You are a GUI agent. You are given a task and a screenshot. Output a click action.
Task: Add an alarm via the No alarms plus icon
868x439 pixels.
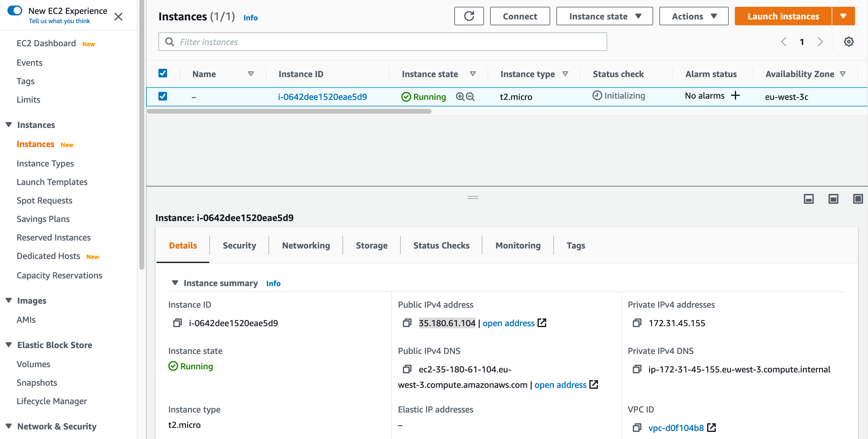click(735, 96)
